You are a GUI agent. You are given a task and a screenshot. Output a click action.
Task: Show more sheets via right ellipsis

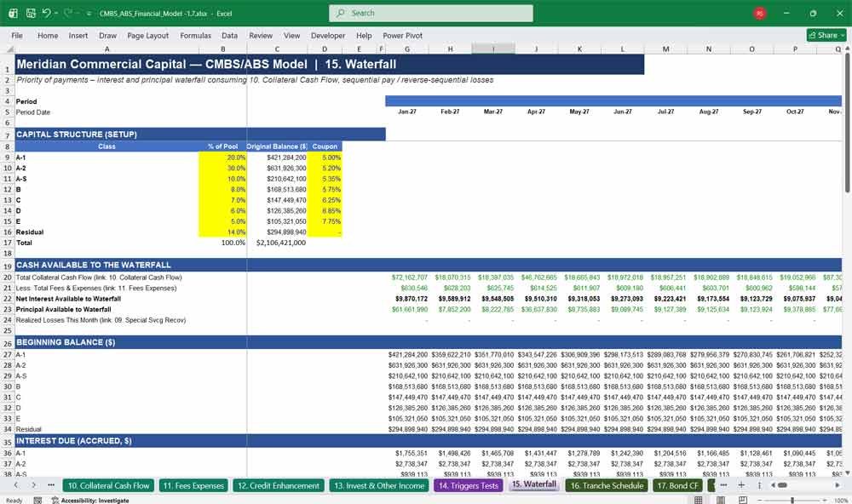723,485
